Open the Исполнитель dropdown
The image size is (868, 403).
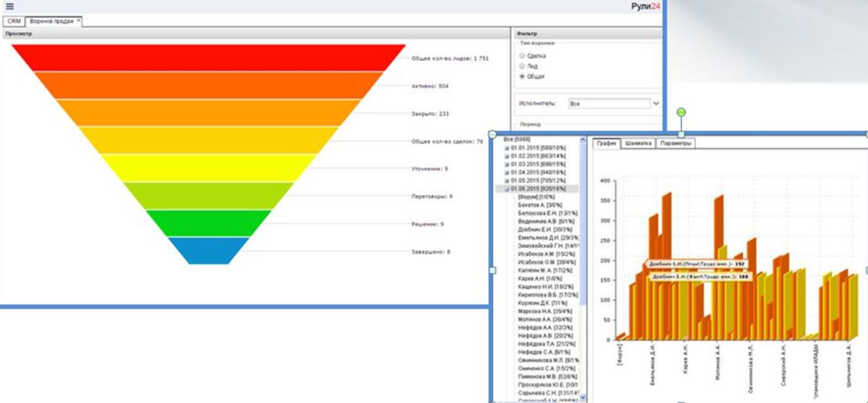[657, 103]
